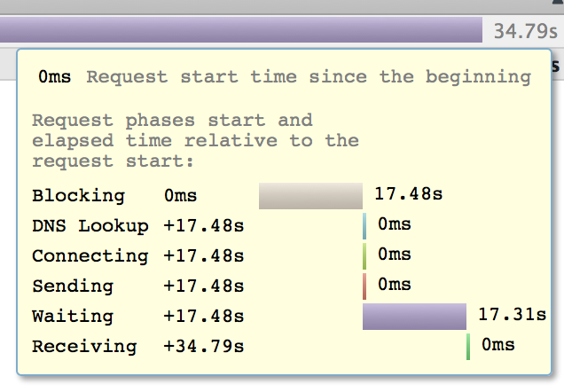Click the 'Request phases start and elapsed' description
The height and width of the screenshot is (392, 564).
coord(195,141)
